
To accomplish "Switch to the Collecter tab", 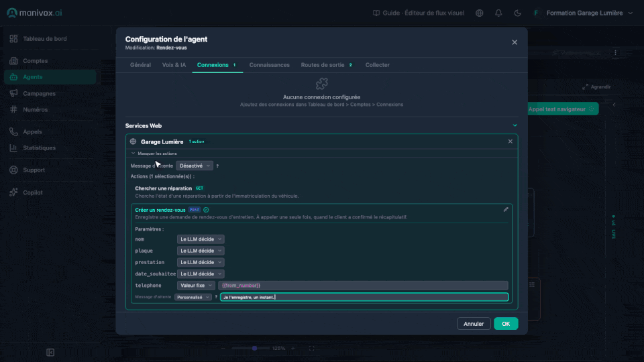I will (x=378, y=65).
